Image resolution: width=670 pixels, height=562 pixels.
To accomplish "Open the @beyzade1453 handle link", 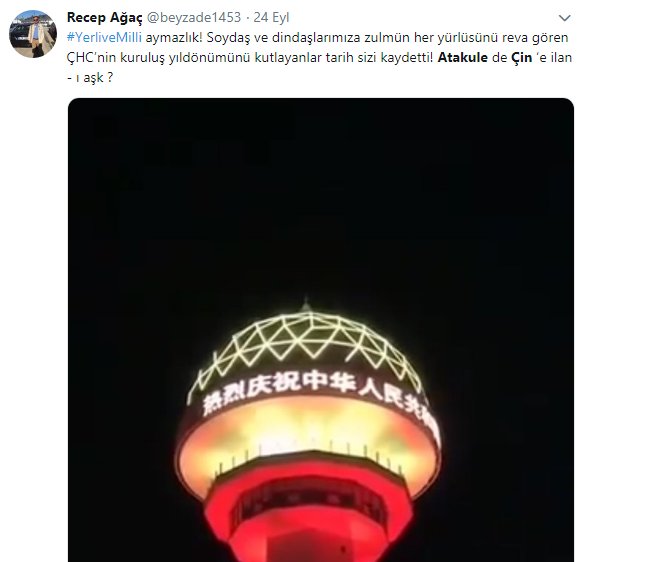I will pos(194,18).
